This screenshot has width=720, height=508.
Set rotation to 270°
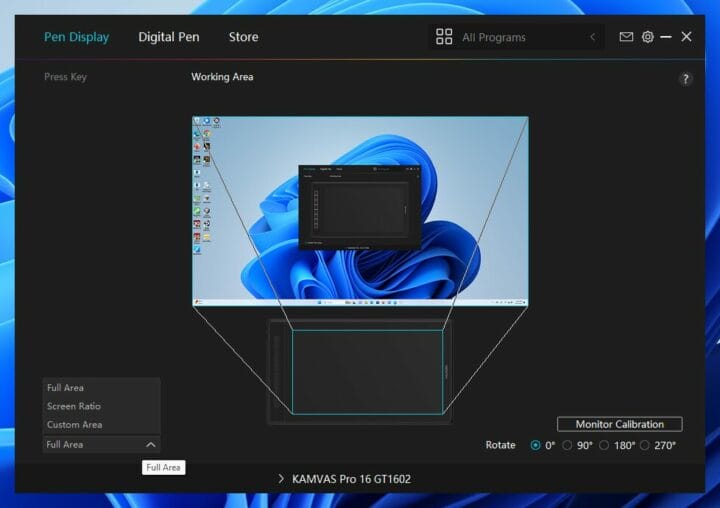point(645,445)
